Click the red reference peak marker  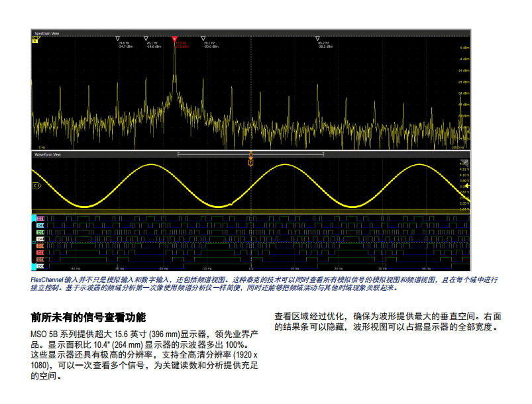click(175, 39)
